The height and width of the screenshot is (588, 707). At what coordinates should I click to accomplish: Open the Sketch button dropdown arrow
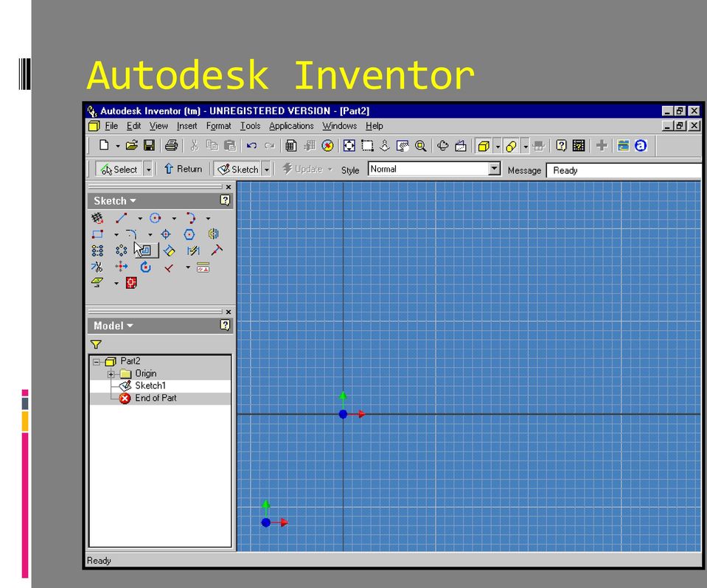[266, 169]
